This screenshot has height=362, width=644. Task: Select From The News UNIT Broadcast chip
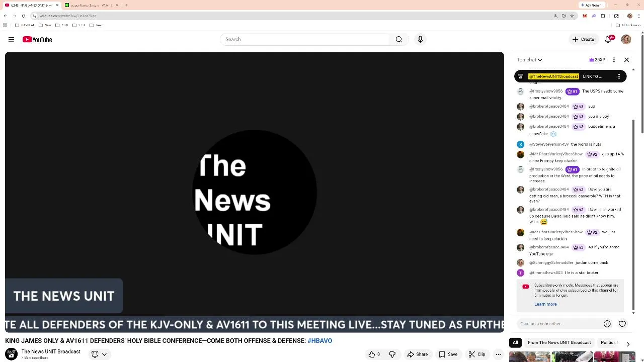(x=559, y=342)
